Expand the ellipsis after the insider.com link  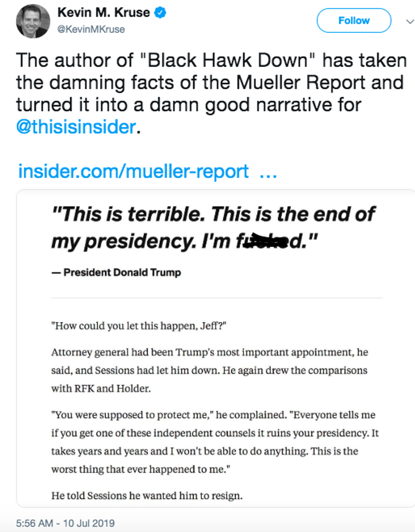pos(268,172)
